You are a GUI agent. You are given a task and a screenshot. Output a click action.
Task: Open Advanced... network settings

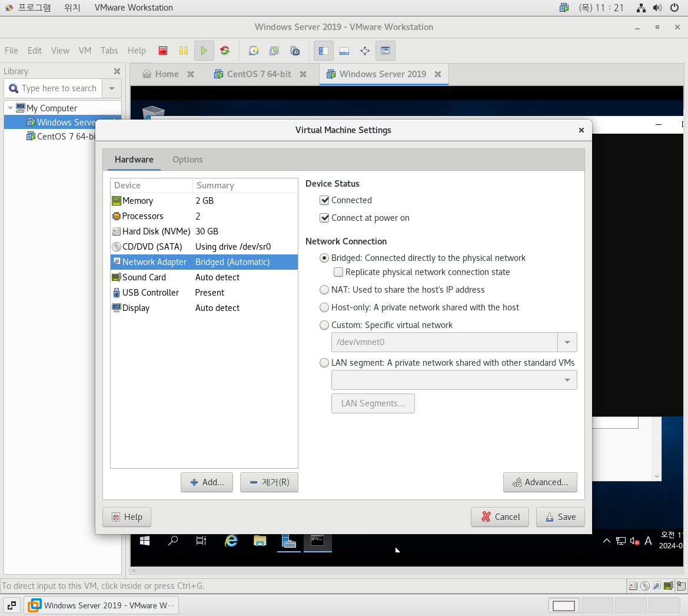pyautogui.click(x=540, y=482)
